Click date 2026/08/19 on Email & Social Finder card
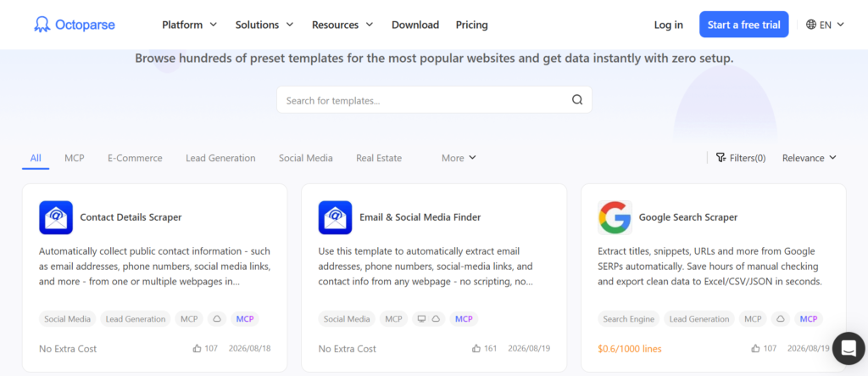This screenshot has height=376, width=868. coord(529,348)
